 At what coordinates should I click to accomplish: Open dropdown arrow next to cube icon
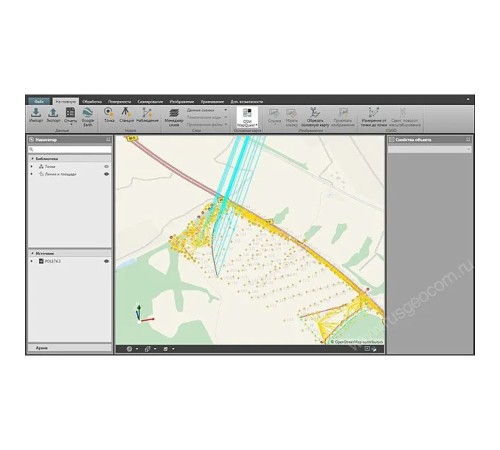pos(173,349)
